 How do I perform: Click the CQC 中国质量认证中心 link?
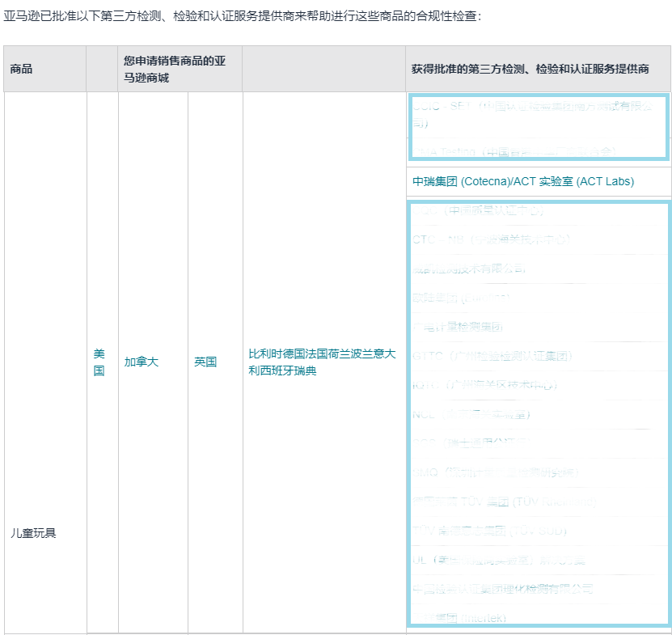(x=478, y=210)
